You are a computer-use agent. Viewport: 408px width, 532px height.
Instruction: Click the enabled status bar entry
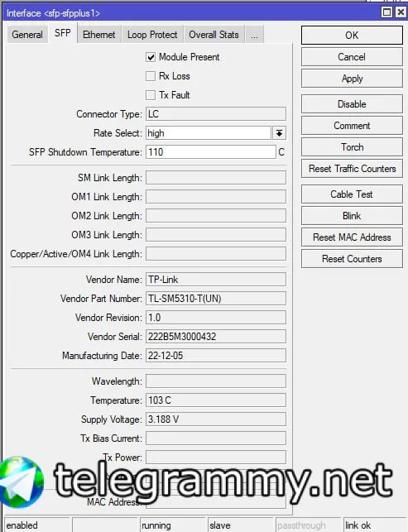tap(37, 525)
